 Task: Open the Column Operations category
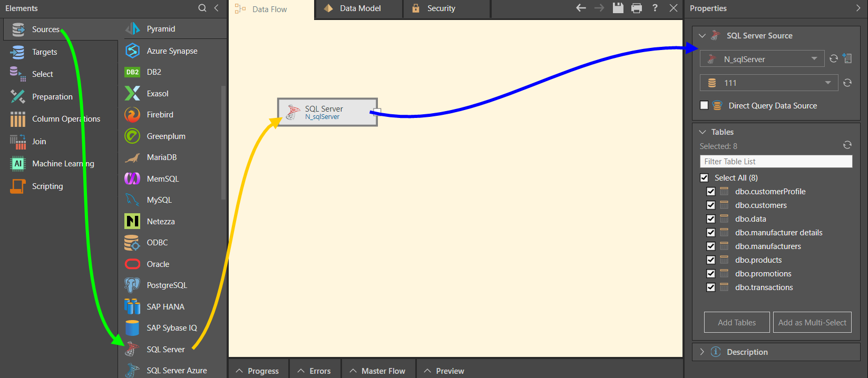pos(61,119)
